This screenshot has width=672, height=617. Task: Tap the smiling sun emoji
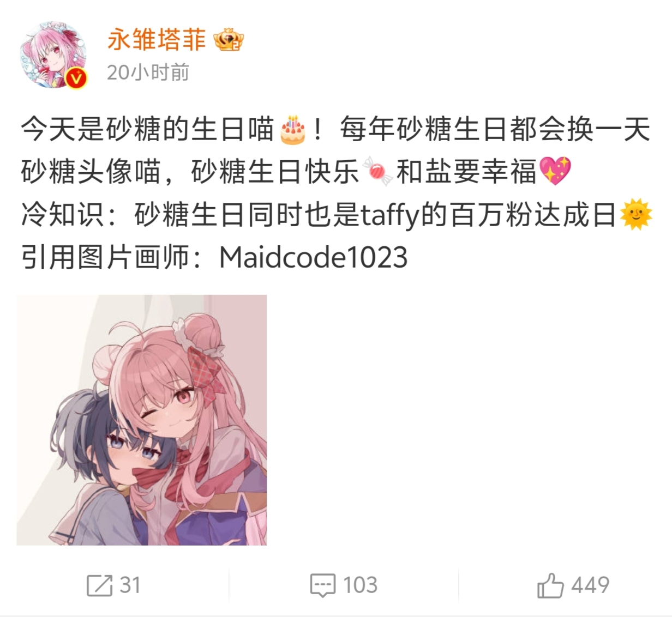point(636,214)
